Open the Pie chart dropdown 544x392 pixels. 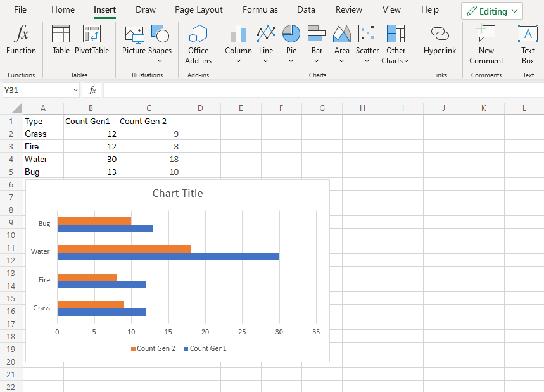point(291,61)
